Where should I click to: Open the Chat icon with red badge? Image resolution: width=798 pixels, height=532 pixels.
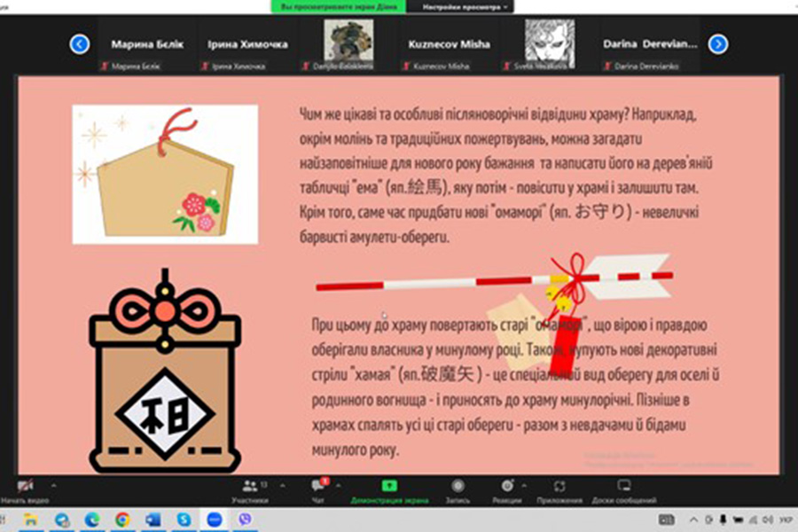(x=318, y=485)
